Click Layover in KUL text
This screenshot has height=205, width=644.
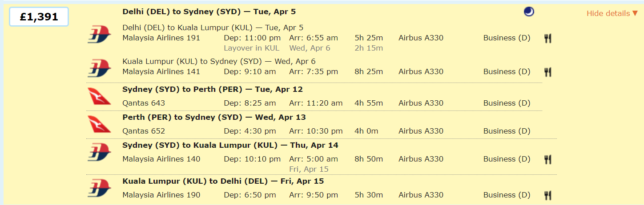tap(251, 48)
